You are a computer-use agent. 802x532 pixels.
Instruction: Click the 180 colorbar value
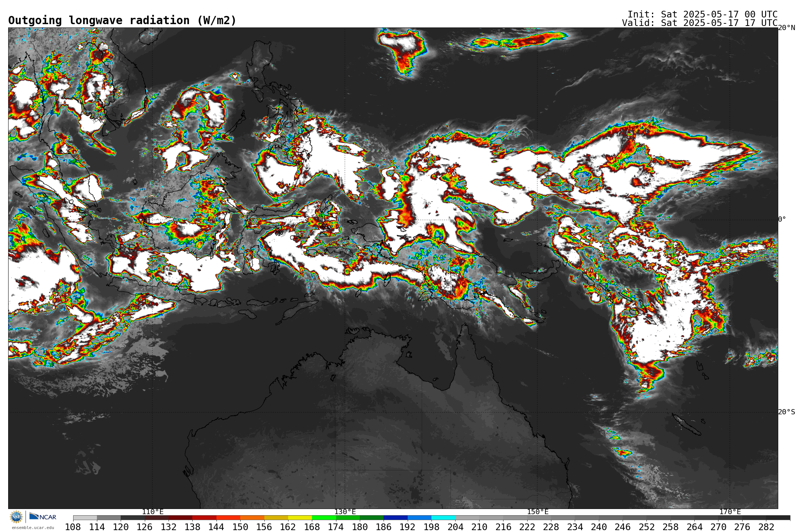point(360,527)
